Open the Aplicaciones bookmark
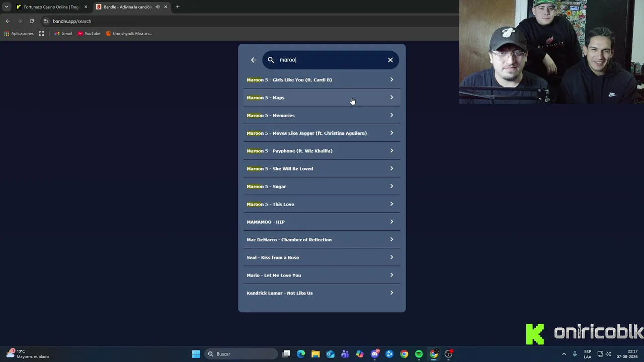The image size is (644, 362). (19, 34)
